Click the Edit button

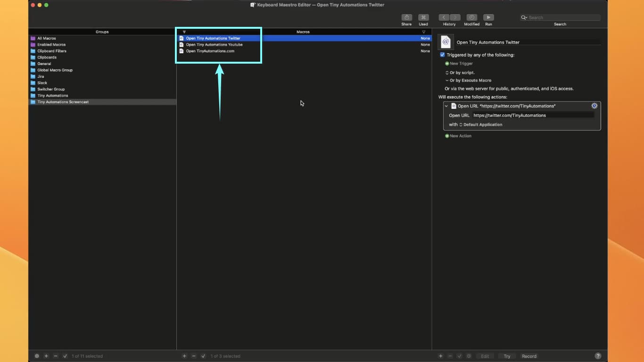(x=485, y=356)
